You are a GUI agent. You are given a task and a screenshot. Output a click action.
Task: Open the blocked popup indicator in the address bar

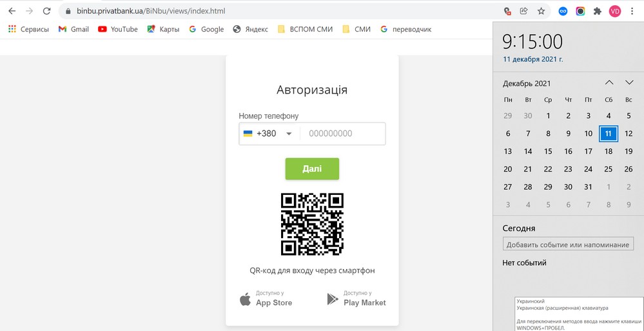(507, 11)
